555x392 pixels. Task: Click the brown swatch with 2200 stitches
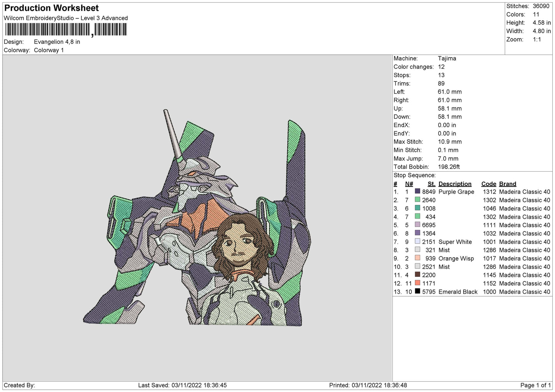coord(417,275)
